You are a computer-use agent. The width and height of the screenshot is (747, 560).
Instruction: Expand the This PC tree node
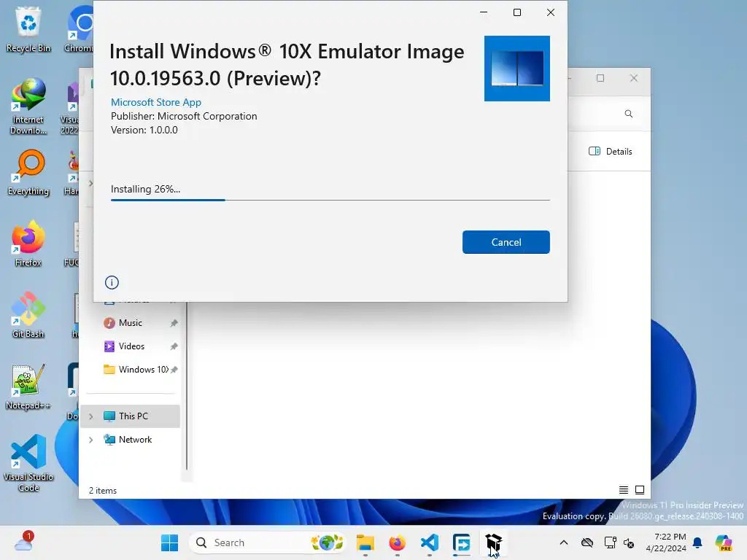tap(91, 416)
